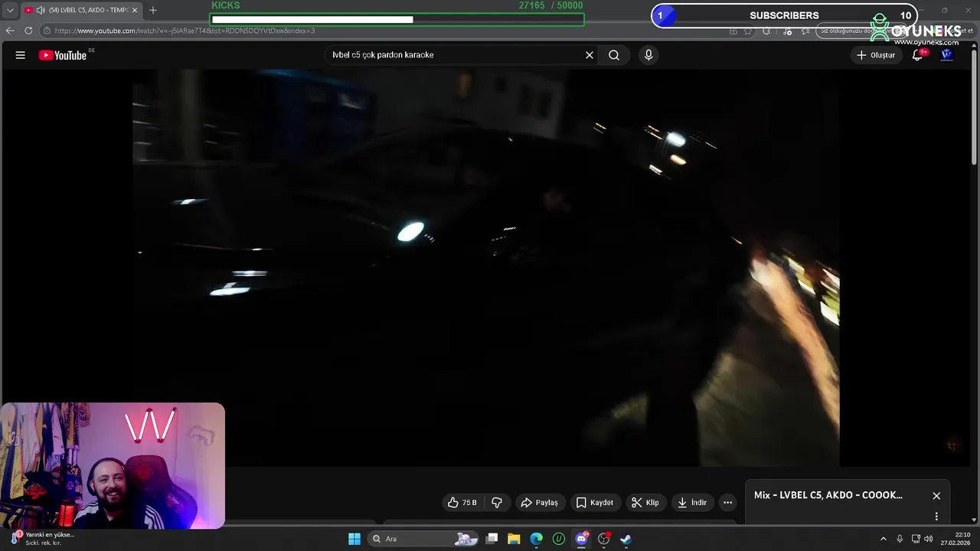Click the Oluştur create button
Image resolution: width=980 pixels, height=551 pixels.
click(875, 55)
